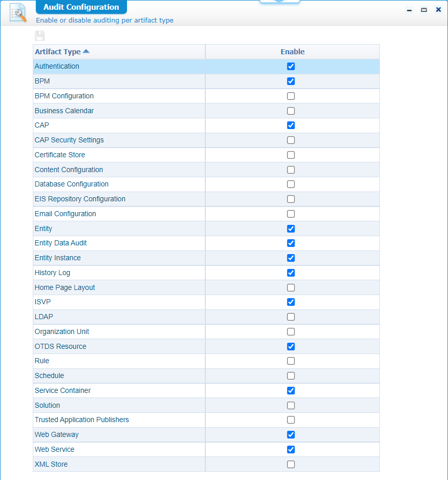Viewport: 448px width, 480px height.
Task: Click the Enable column header
Action: [x=292, y=52]
